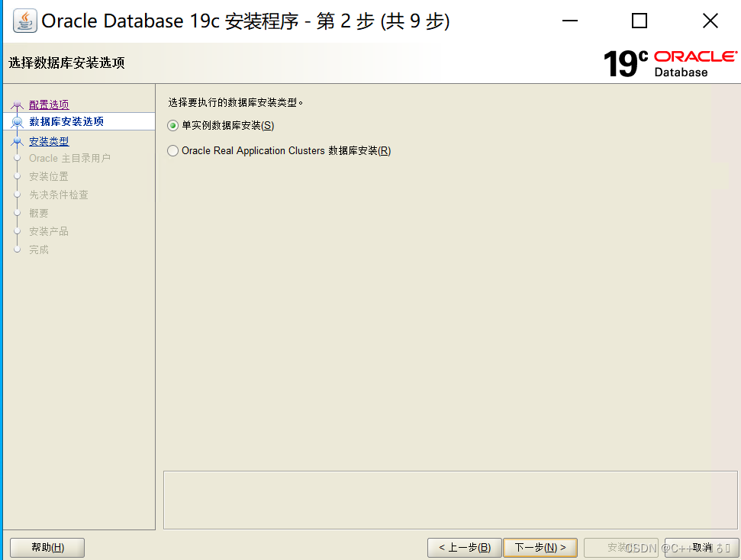Image resolution: width=741 pixels, height=560 pixels.
Task: Click the 安装产品 step text
Action: 49,232
